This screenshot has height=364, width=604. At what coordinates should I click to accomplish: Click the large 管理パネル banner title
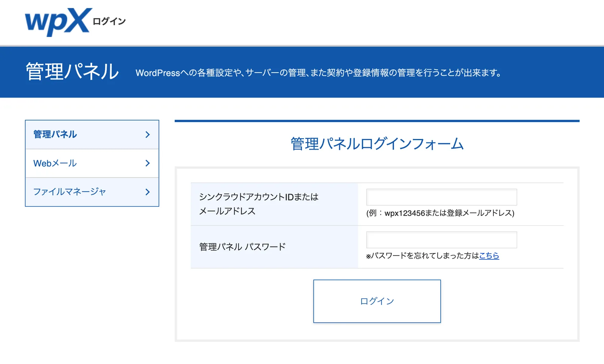pos(72,71)
